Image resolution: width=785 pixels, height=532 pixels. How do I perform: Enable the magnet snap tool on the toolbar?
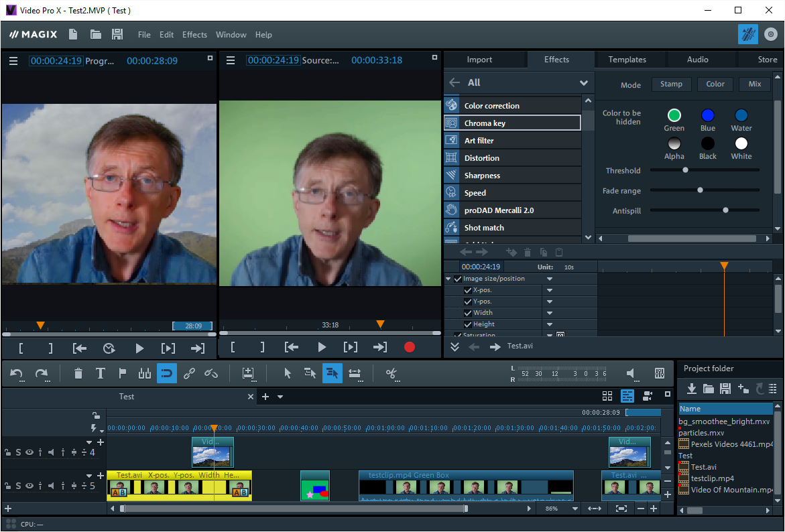(166, 373)
